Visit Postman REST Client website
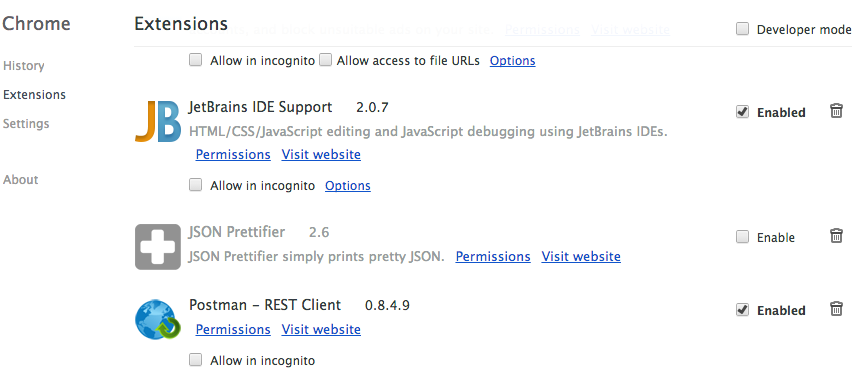Viewport: 857px width, 378px height. click(x=321, y=329)
